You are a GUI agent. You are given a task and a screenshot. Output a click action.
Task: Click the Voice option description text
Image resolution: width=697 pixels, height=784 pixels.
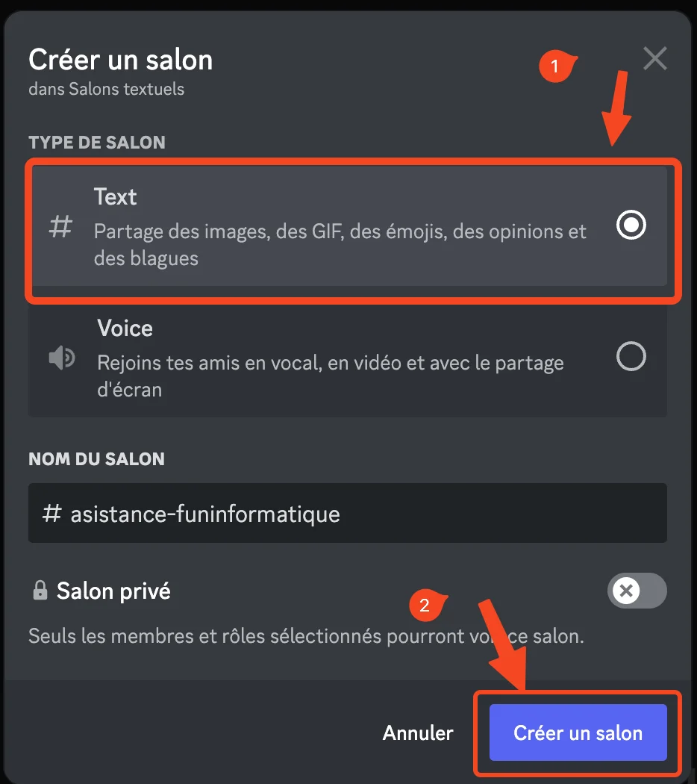[331, 376]
